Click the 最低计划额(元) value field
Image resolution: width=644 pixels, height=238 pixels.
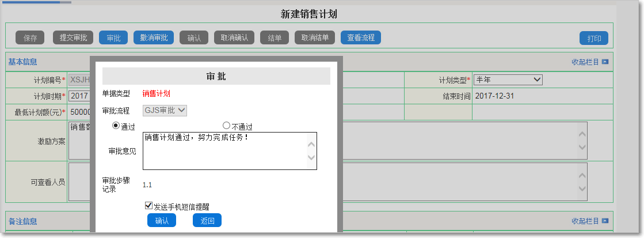coord(80,112)
